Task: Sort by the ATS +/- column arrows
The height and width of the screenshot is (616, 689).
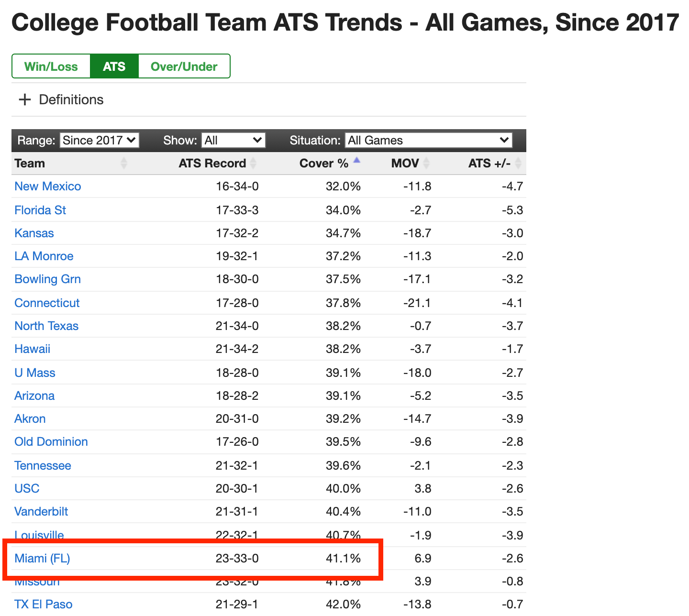Action: [x=518, y=164]
